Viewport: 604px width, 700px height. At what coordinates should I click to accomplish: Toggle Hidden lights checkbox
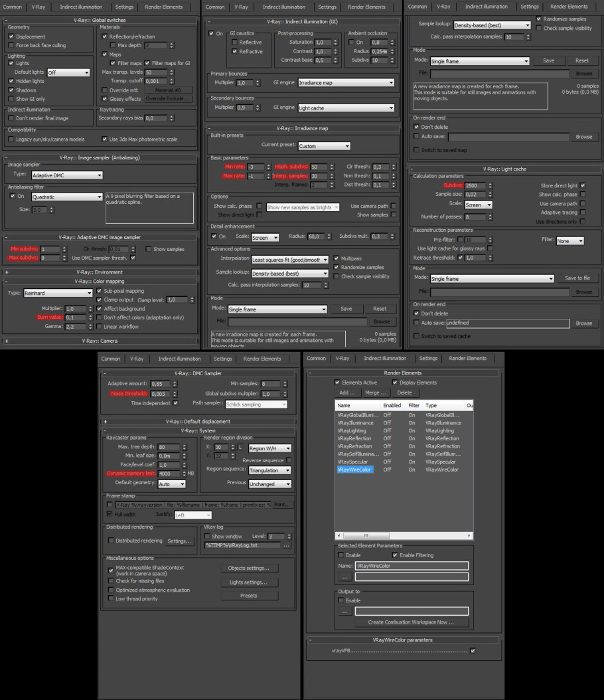[x=11, y=81]
